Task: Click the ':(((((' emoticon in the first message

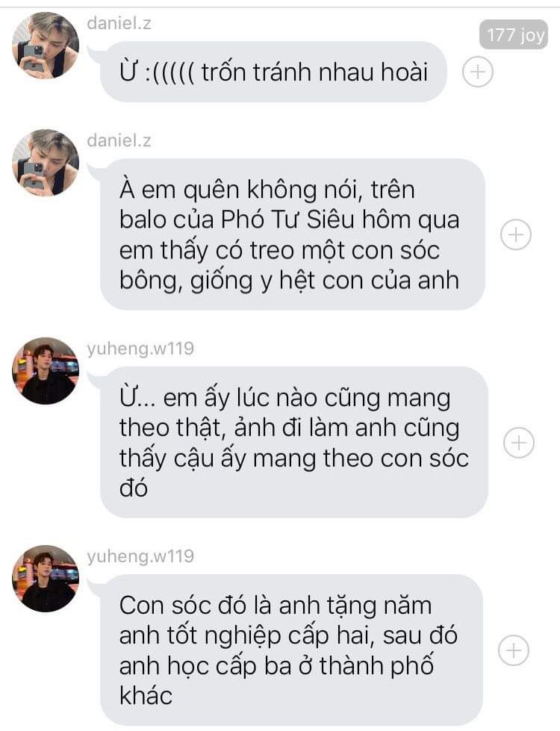Action: click(x=170, y=72)
